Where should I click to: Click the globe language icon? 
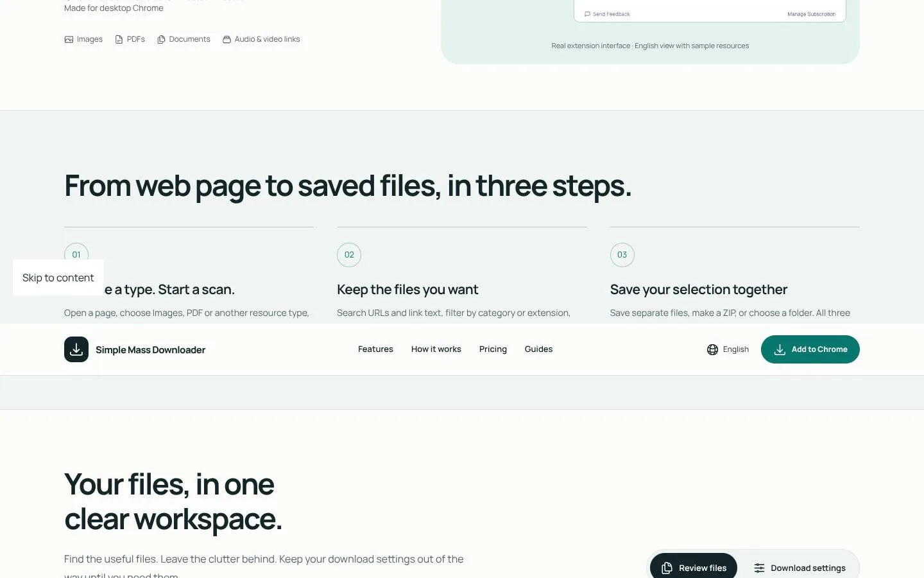(712, 349)
